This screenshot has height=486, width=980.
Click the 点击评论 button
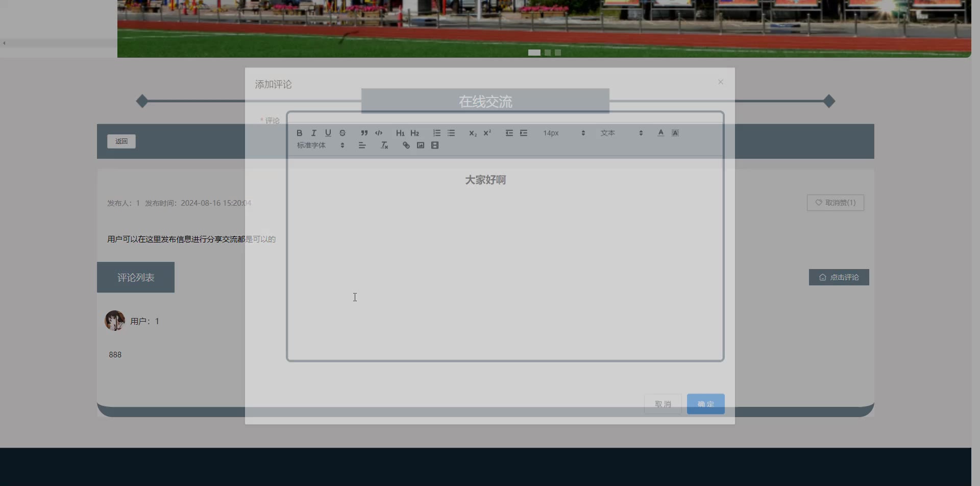(839, 277)
